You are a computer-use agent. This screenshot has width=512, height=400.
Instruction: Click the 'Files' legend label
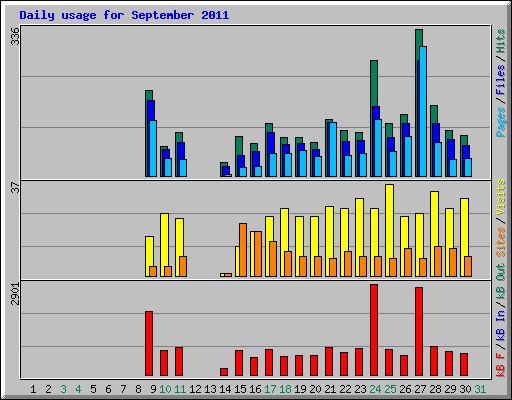click(x=501, y=80)
